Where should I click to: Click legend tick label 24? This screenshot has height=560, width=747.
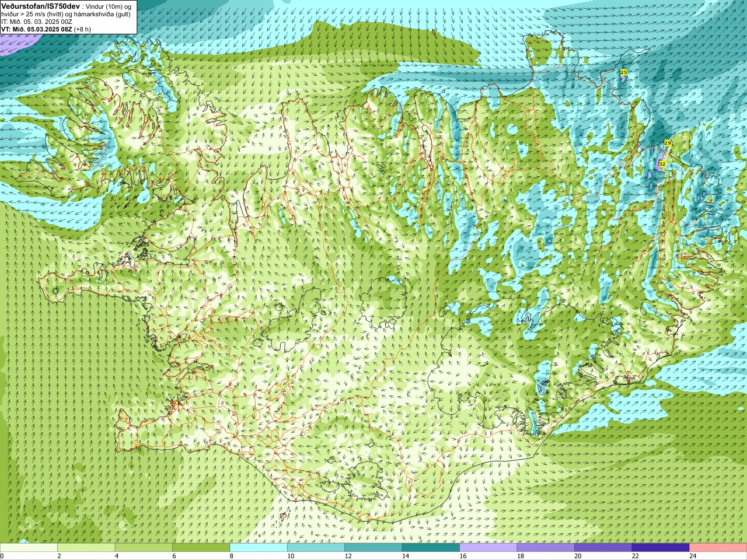[693, 556]
